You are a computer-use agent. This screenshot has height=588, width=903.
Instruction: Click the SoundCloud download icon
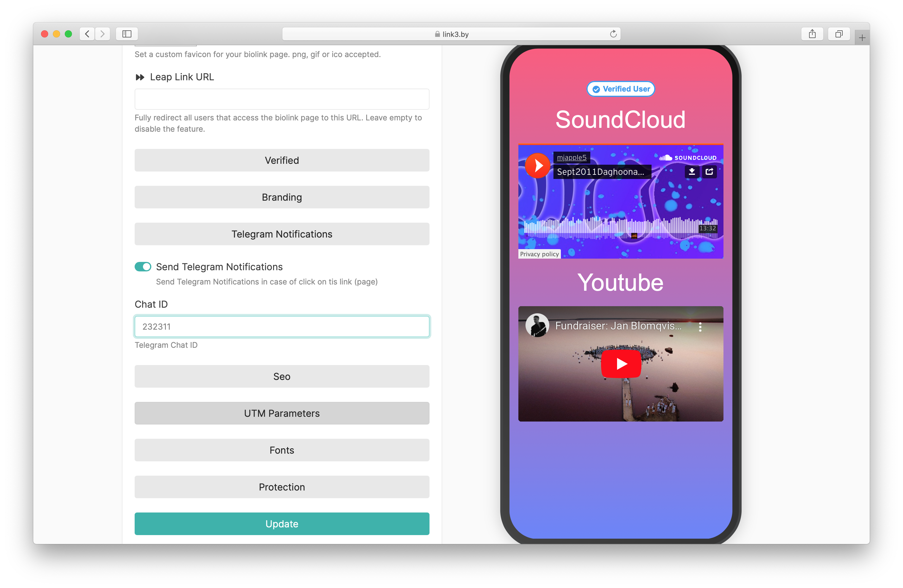tap(692, 172)
